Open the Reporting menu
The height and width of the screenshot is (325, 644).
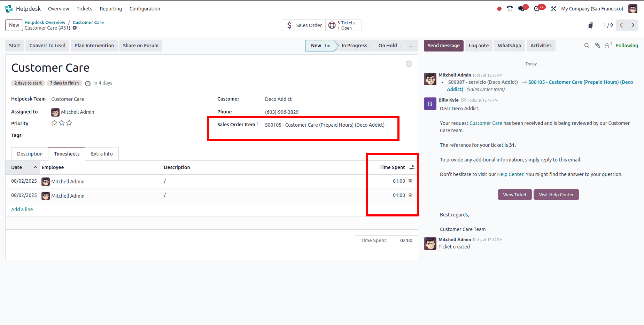(x=111, y=9)
